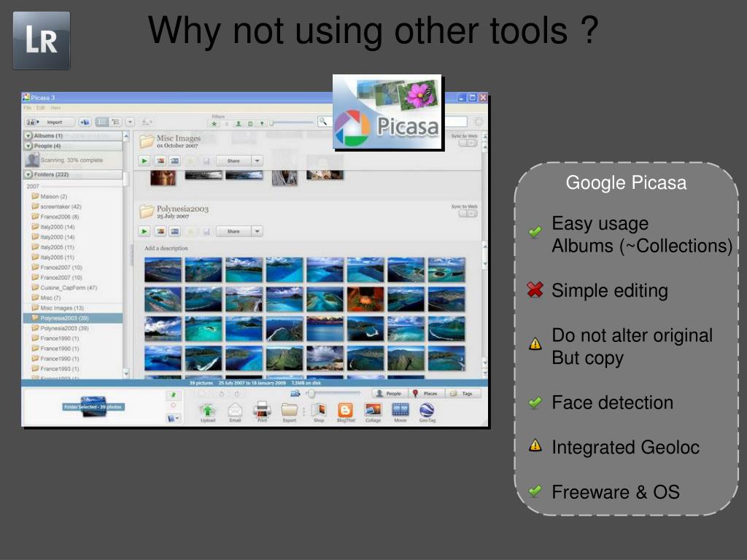Open the Places panel tab
Image resolution: width=747 pixels, height=560 pixels.
pyautogui.click(x=425, y=393)
